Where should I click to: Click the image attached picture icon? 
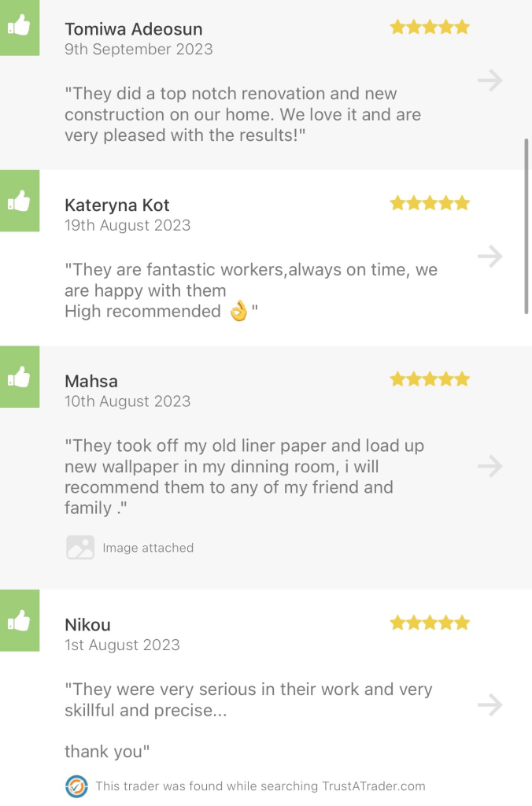[80, 548]
